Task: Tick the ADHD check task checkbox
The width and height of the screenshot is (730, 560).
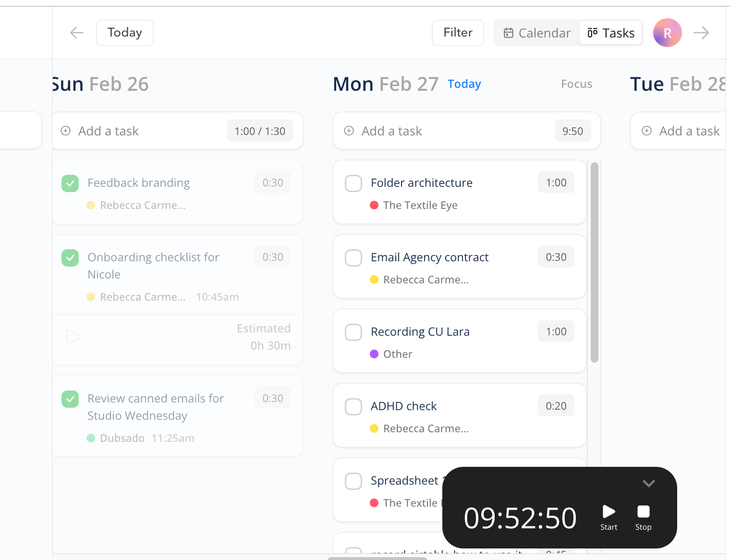Action: (353, 407)
